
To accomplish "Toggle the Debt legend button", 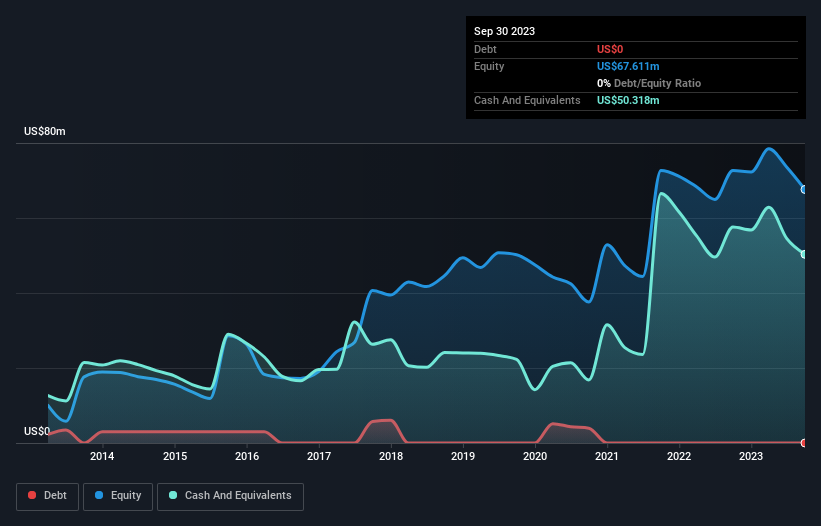I will (48, 496).
